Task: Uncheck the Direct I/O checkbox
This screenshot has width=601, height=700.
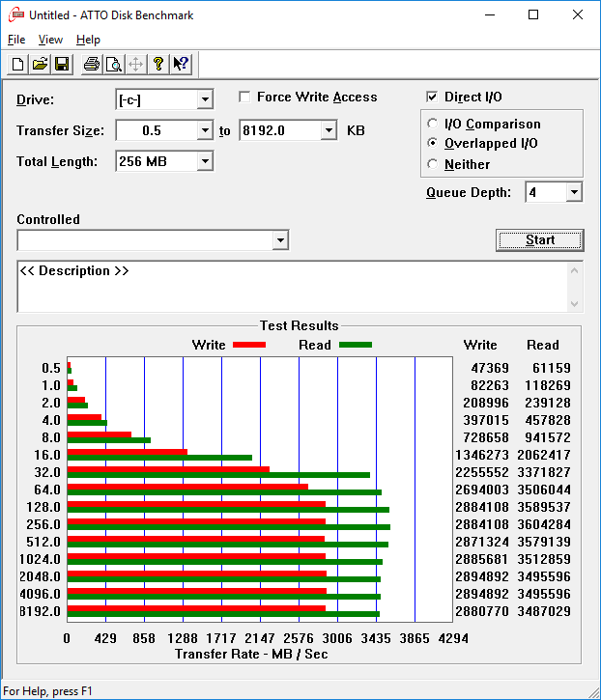Action: point(432,97)
